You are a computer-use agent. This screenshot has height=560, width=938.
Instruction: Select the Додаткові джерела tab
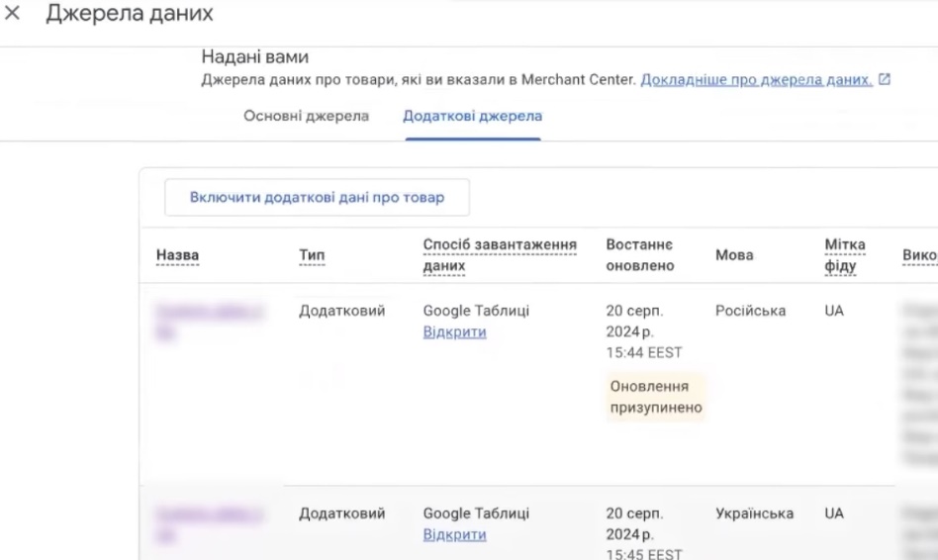472,116
